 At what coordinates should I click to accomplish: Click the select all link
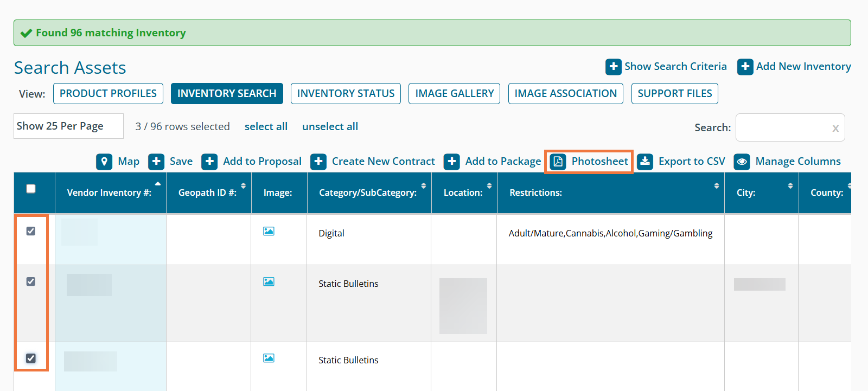266,126
